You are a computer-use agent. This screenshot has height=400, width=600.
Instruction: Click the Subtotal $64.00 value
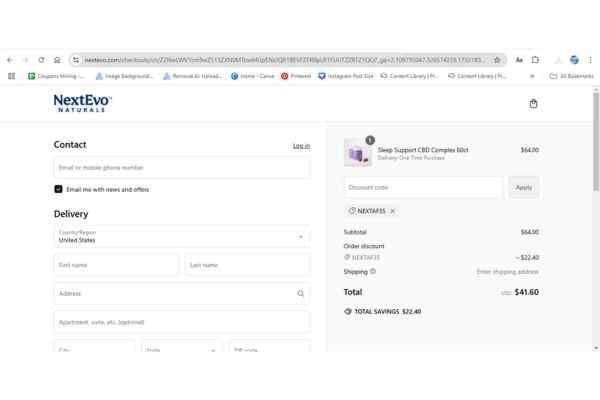pyautogui.click(x=530, y=232)
